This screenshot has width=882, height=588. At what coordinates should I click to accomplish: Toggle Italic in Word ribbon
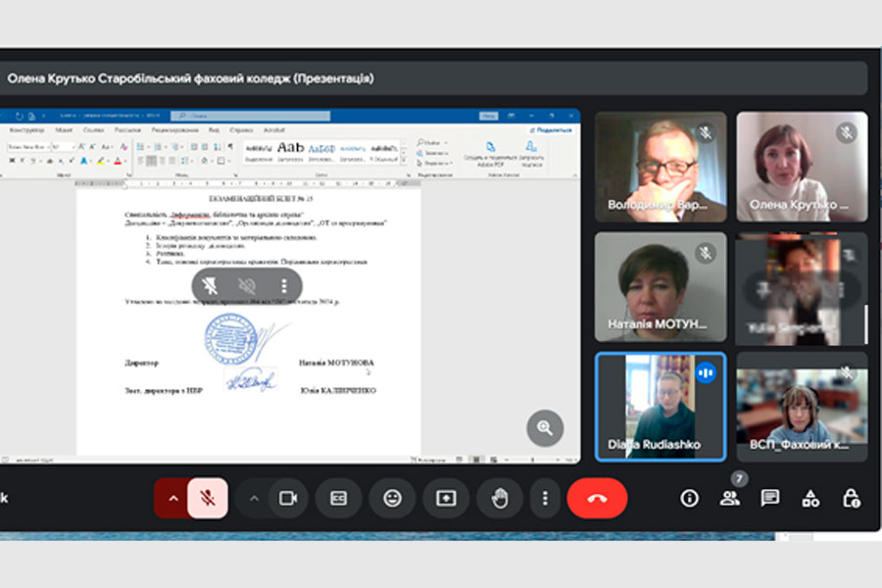pos(22,161)
